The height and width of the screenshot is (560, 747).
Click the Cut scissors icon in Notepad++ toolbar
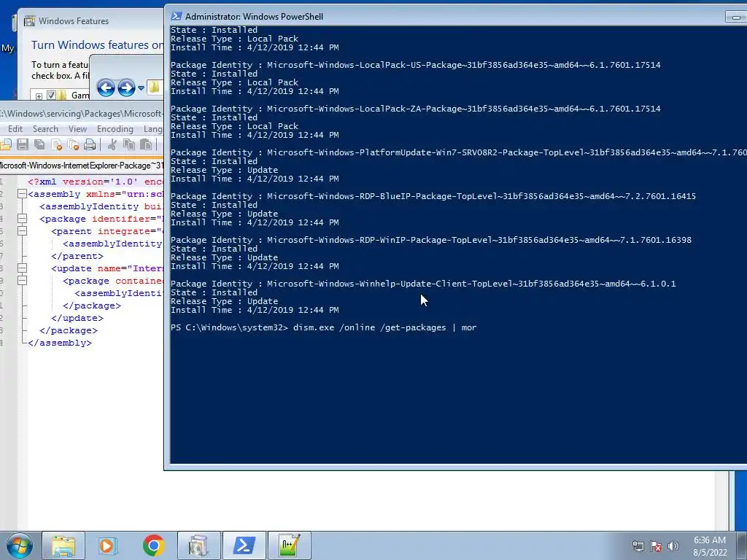112,144
